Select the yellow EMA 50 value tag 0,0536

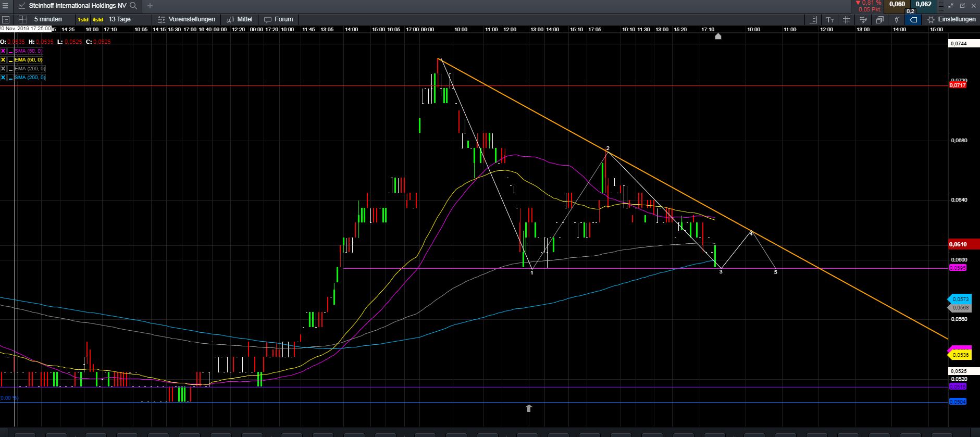coord(959,355)
